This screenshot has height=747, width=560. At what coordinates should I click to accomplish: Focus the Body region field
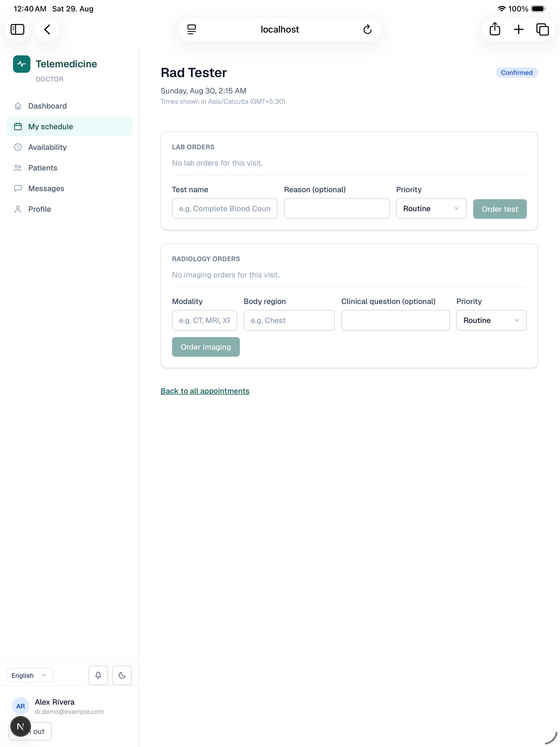pos(289,320)
